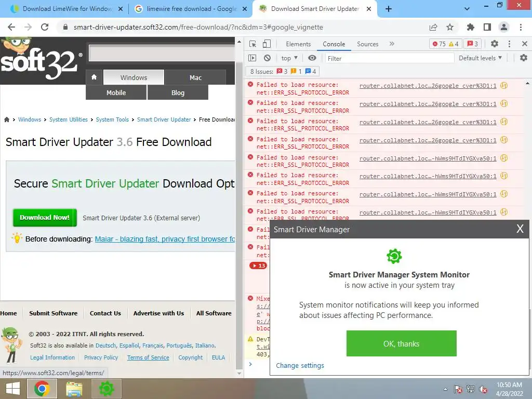Switch to the Sources tab
The width and height of the screenshot is (532, 399).
tap(367, 44)
